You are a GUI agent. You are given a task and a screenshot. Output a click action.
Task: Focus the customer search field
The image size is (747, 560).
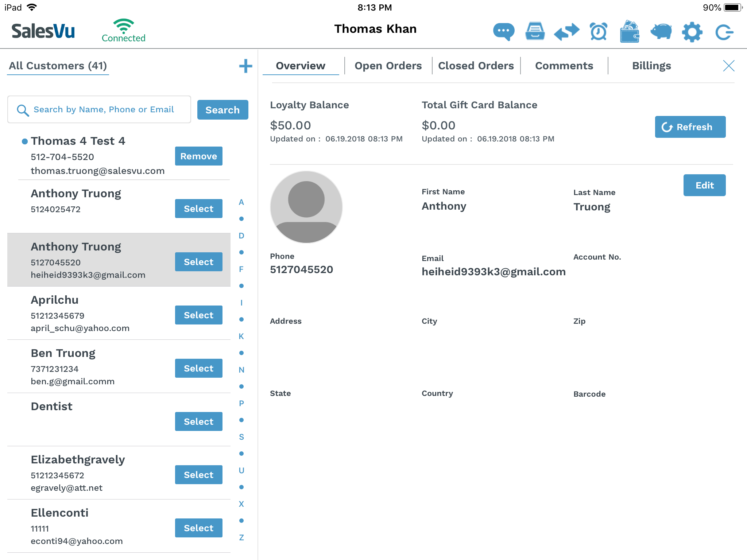(104, 110)
